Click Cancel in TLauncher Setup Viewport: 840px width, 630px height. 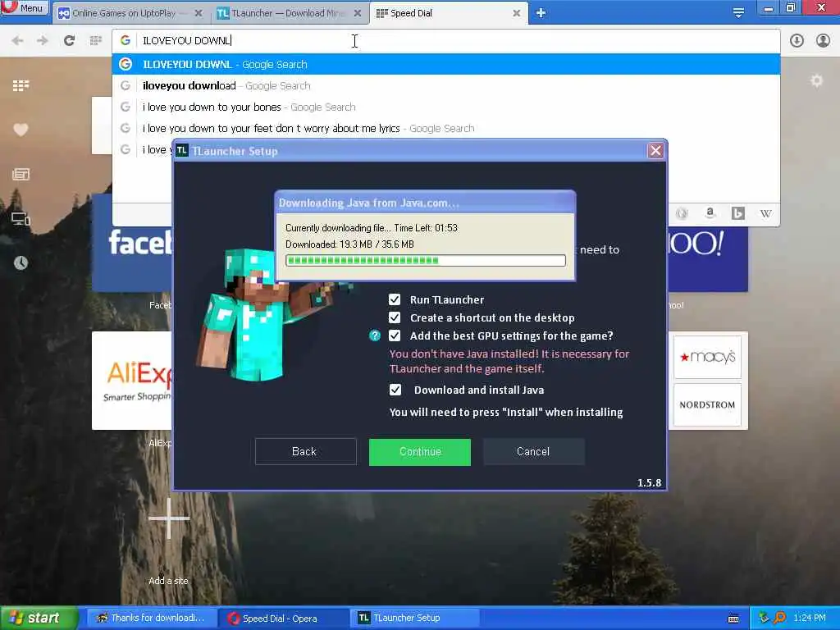(x=533, y=452)
